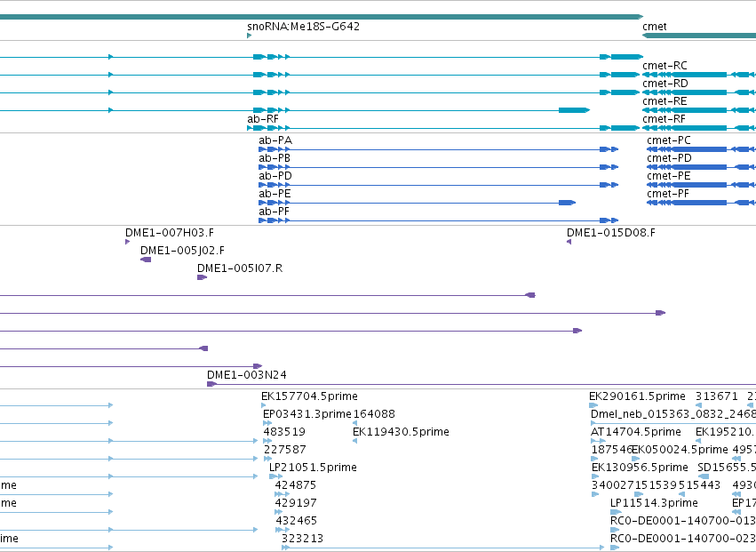Click the Dmel_neb_015363_0832_2468 label
This screenshot has height=552, width=756.
point(673,414)
